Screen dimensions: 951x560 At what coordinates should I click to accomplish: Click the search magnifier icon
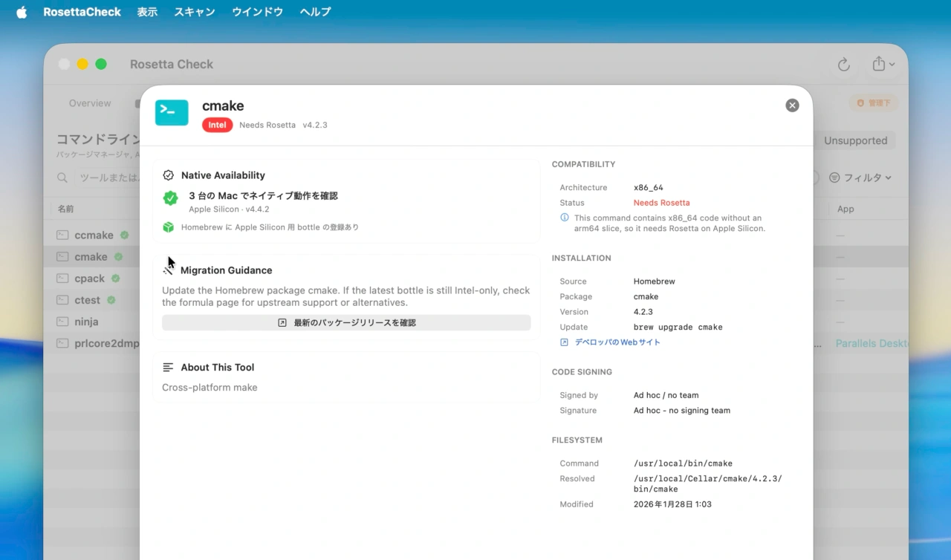(x=63, y=178)
